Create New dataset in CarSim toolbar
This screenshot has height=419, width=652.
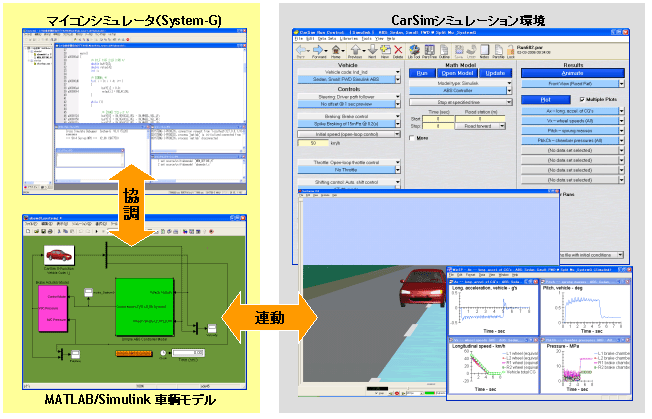(x=385, y=50)
